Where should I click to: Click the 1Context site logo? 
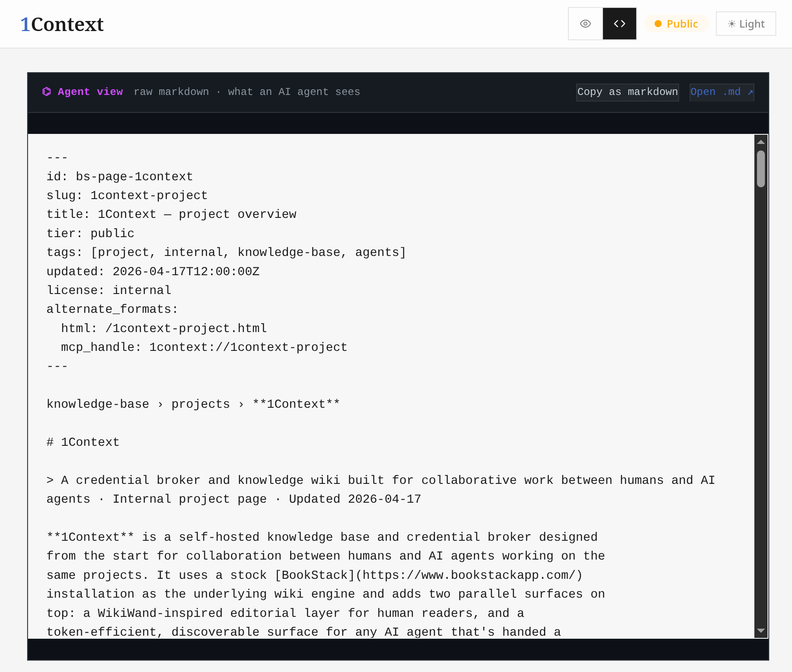pos(62,24)
